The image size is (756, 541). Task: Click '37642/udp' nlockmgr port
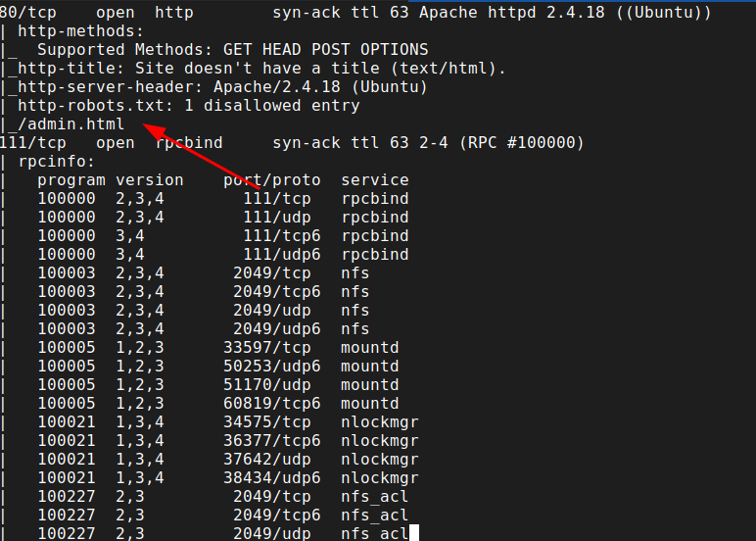[x=267, y=460]
